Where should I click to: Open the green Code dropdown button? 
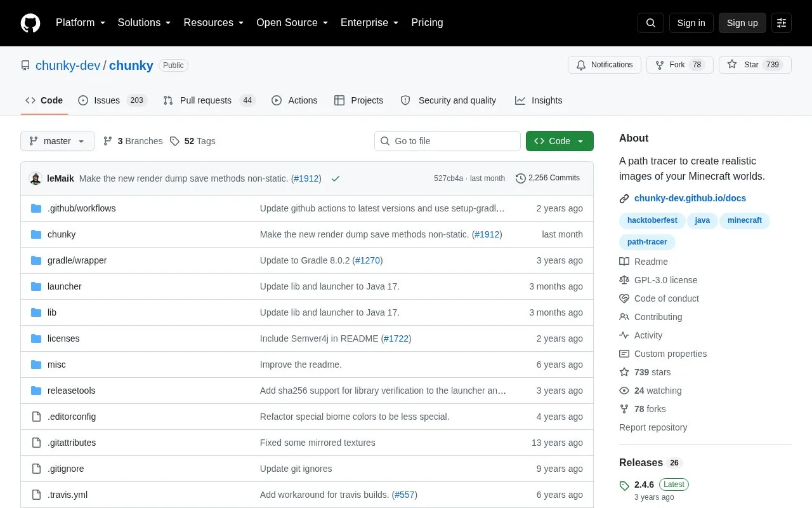pos(560,141)
